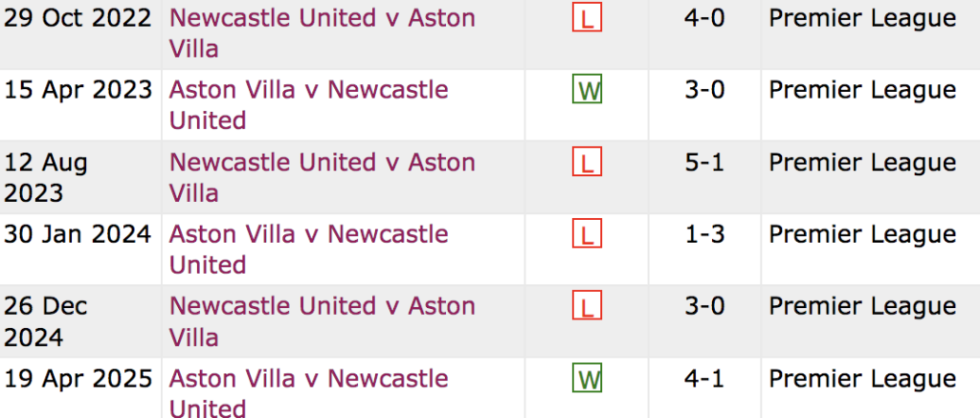Click Premier League in the 30 Jan 2024 row
The image size is (980, 418).
pyautogui.click(x=862, y=234)
